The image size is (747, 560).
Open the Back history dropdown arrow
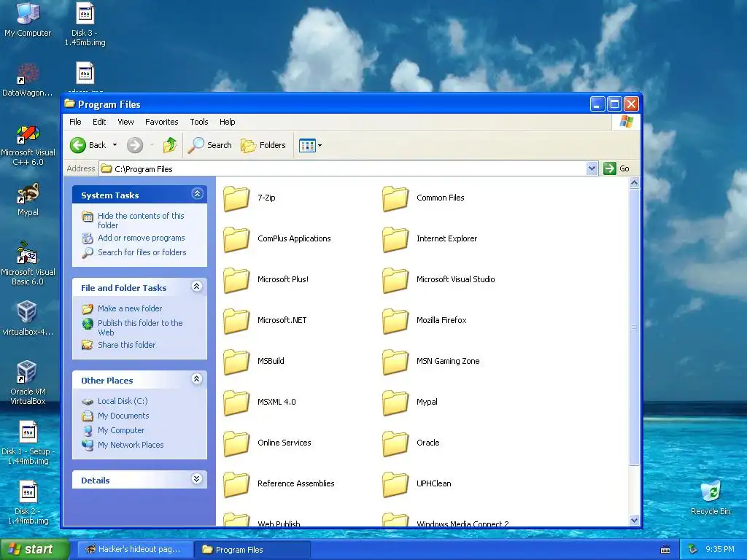point(115,145)
